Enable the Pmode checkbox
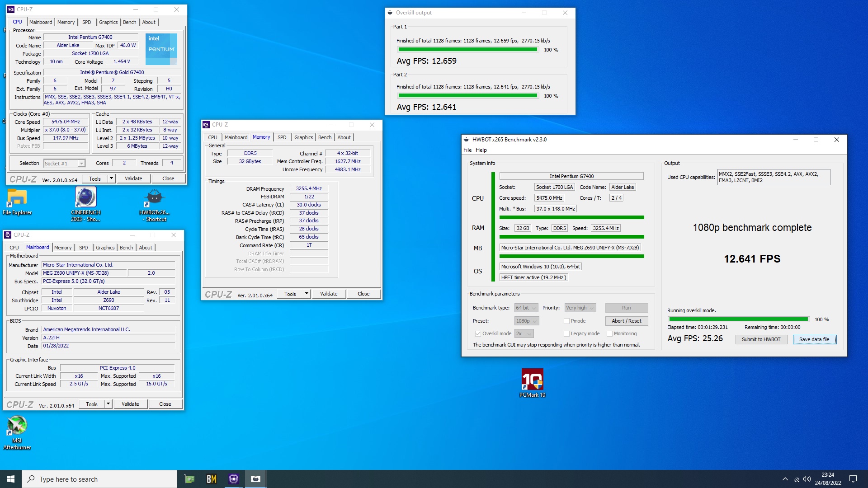The image size is (868, 488). click(566, 321)
